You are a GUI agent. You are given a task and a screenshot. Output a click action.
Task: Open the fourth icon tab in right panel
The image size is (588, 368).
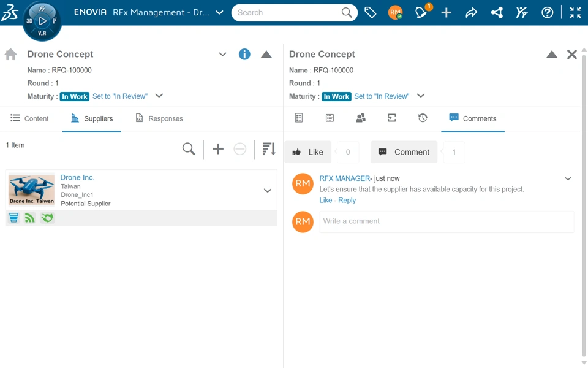click(391, 118)
